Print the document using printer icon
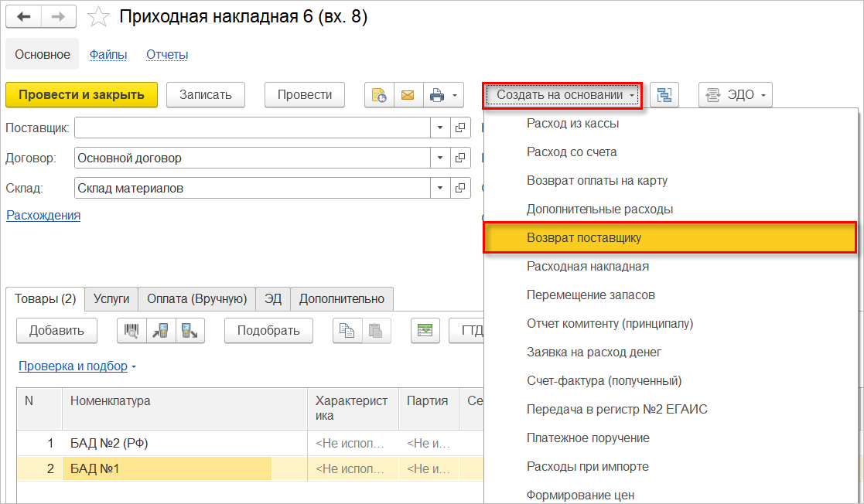This screenshot has height=504, width=864. coord(437,95)
